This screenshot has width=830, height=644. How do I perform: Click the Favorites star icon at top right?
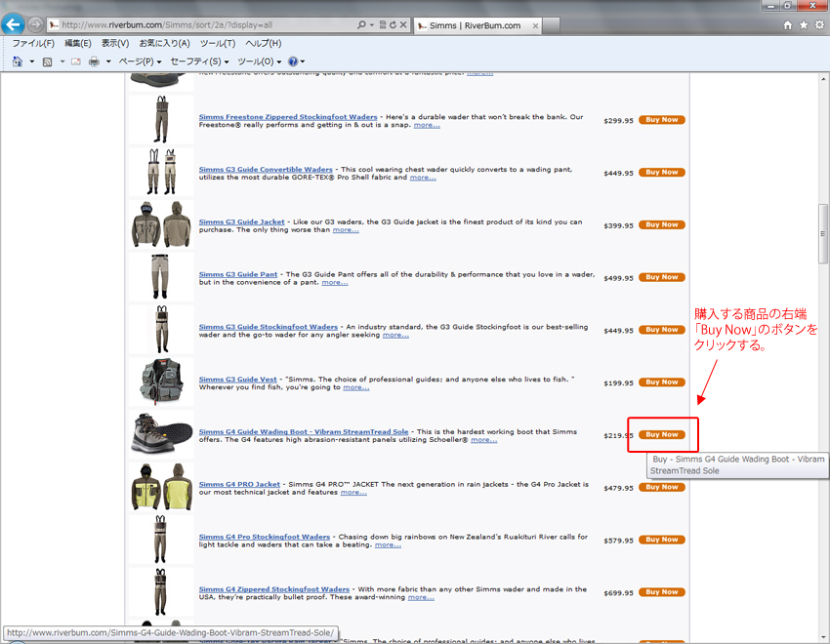click(804, 24)
